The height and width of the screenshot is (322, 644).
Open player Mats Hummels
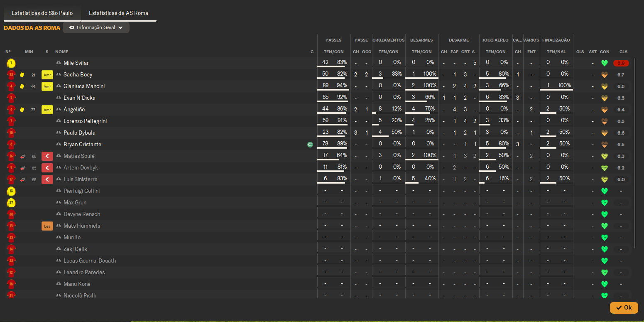[x=82, y=226]
